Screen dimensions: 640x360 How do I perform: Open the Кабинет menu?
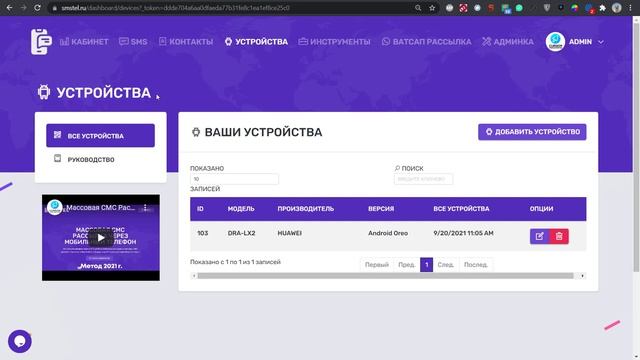[x=84, y=42]
